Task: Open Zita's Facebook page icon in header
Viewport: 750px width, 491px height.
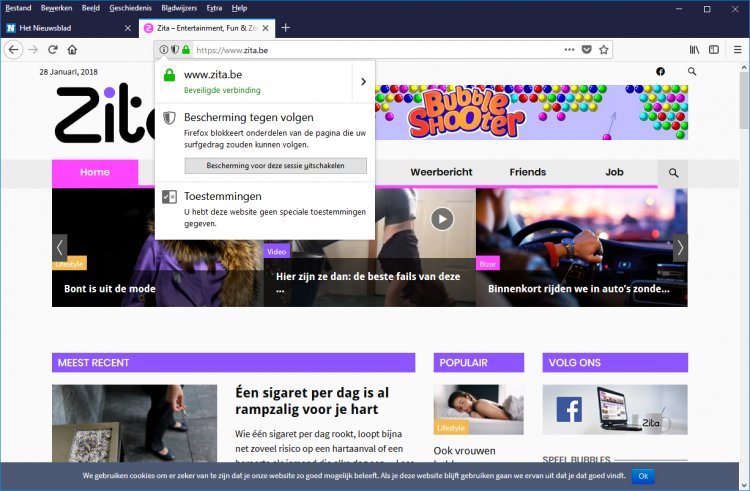Action: click(661, 72)
